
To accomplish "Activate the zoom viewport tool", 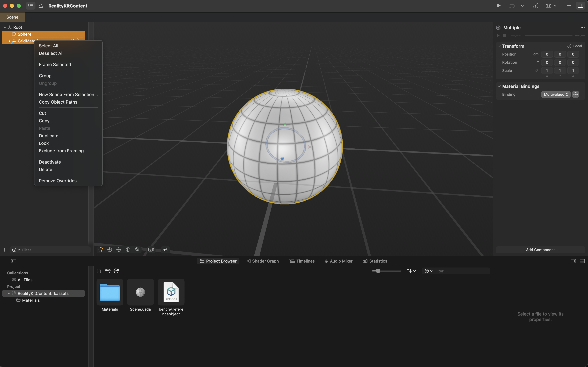I will 137,250.
